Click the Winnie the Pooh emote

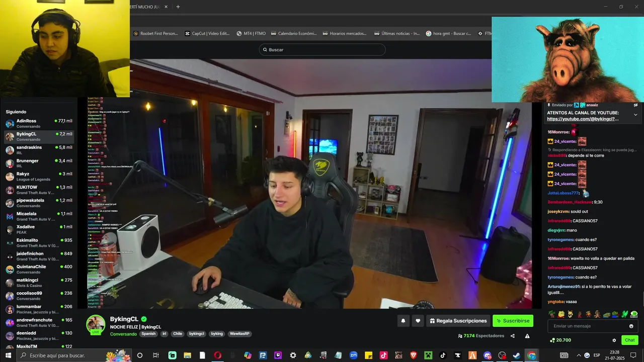(x=561, y=314)
